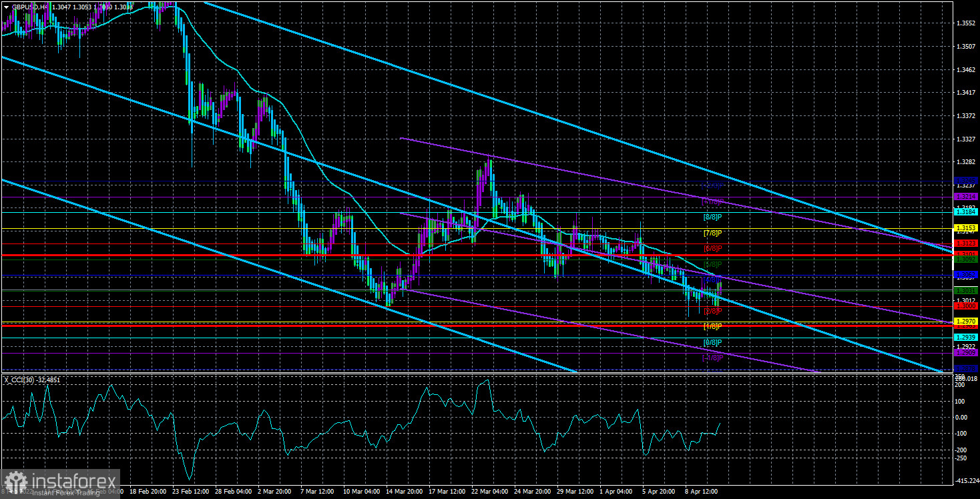Image resolution: width=980 pixels, height=499 pixels.
Task: Click the 29 Mar 12:00 time label
Action: click(575, 492)
